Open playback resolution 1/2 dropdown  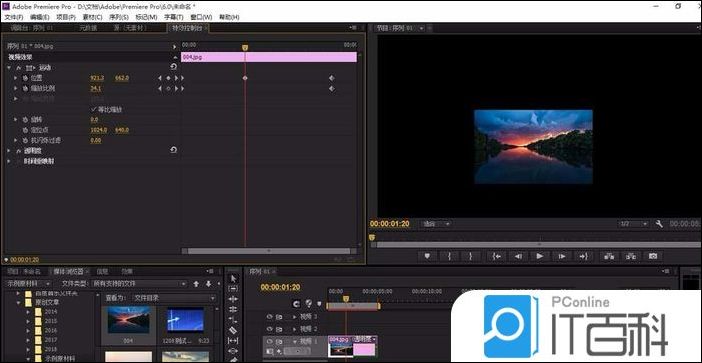click(634, 223)
